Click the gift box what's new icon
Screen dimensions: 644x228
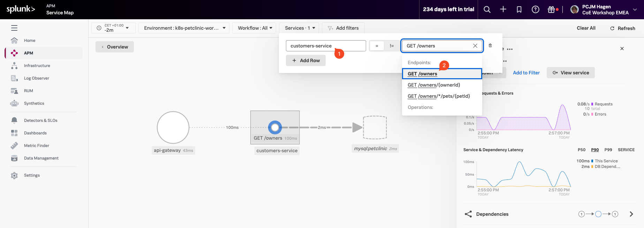551,9
